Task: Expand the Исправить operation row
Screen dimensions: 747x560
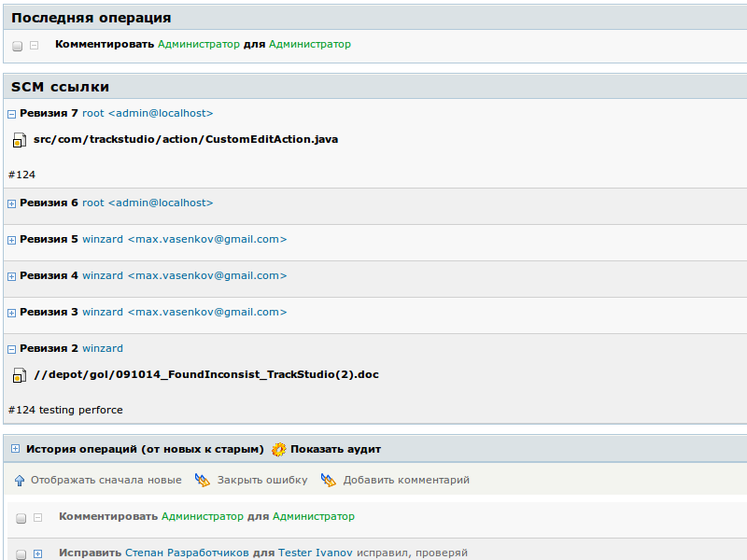Action: click(x=38, y=553)
